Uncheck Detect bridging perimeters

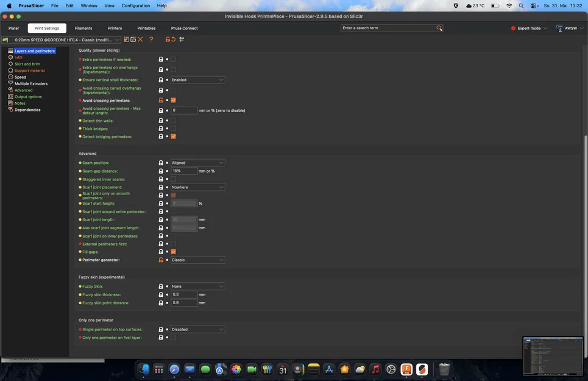[173, 137]
